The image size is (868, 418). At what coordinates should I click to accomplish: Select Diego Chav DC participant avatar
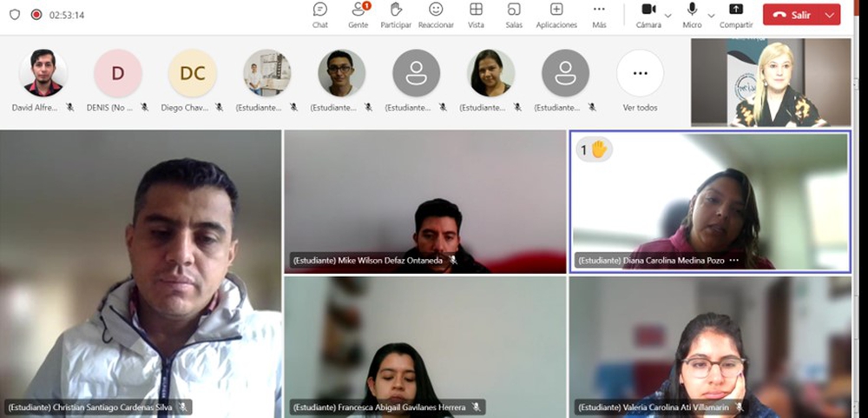click(x=193, y=74)
